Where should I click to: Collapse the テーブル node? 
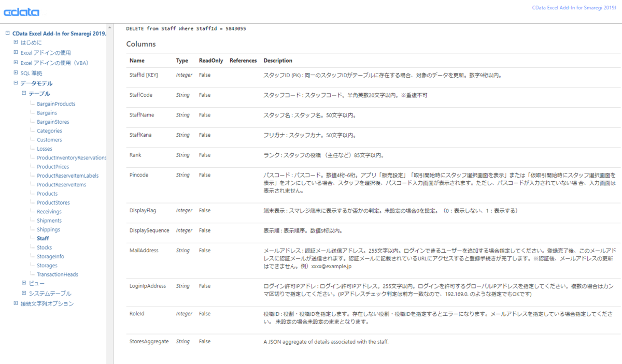tap(24, 93)
